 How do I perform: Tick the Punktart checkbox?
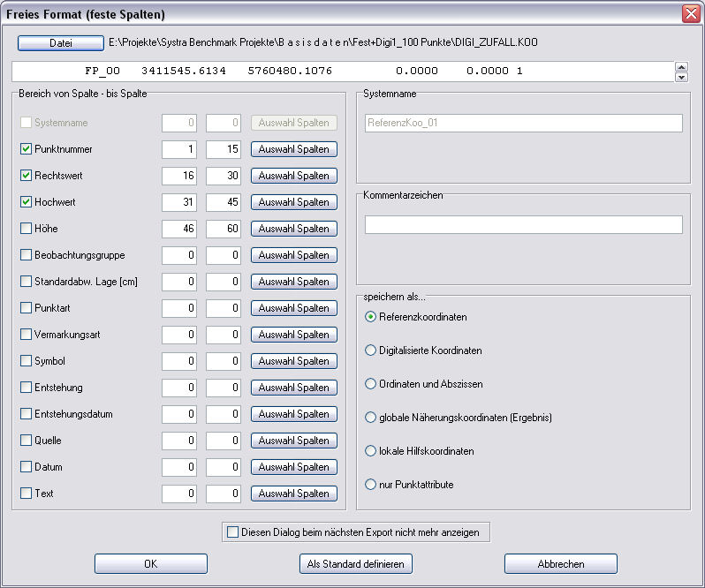coord(27,308)
